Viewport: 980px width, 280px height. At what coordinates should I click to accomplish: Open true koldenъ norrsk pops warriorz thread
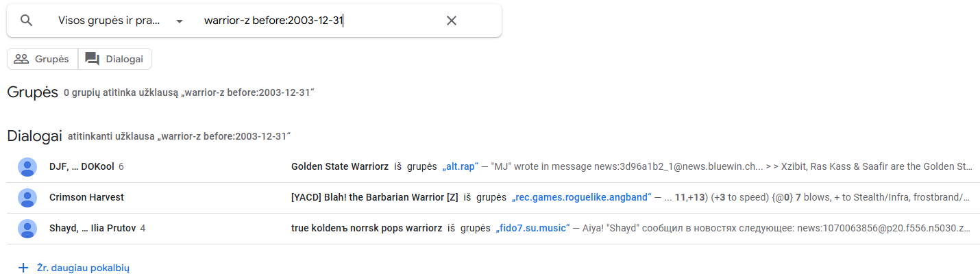(x=366, y=228)
